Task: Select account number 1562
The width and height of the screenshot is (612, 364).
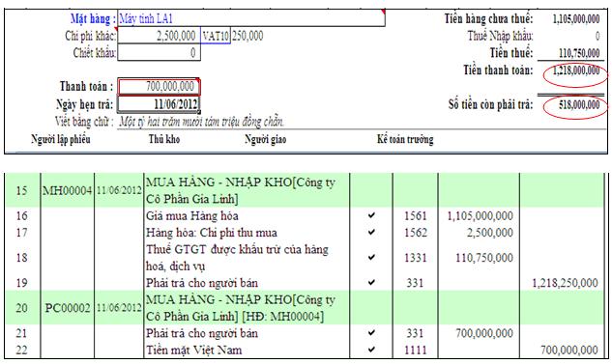Action: tap(416, 233)
